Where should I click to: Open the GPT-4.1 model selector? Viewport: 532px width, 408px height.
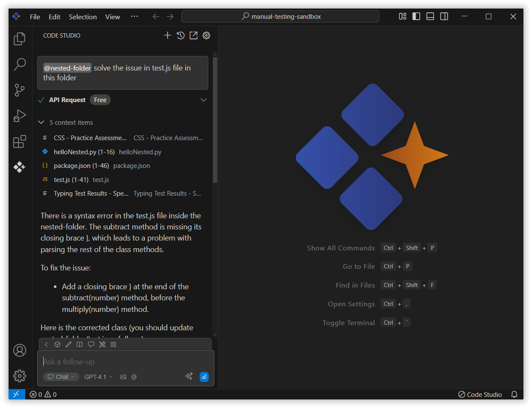click(98, 377)
